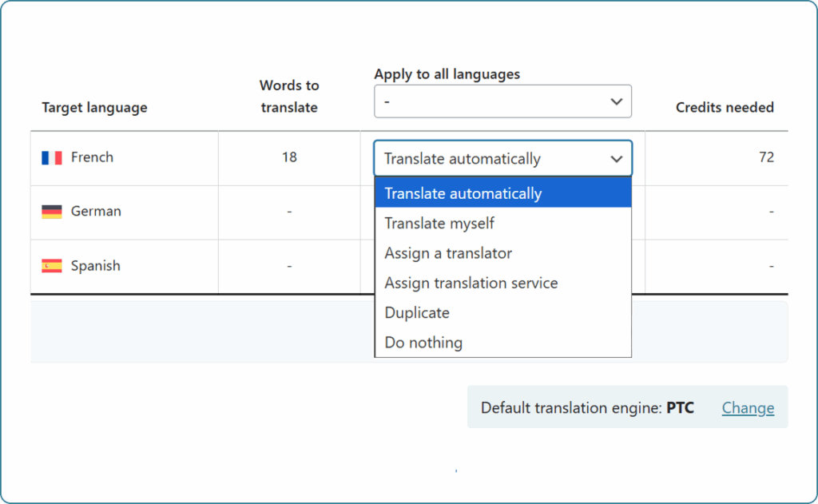Click the Spanish language row label

point(96,266)
